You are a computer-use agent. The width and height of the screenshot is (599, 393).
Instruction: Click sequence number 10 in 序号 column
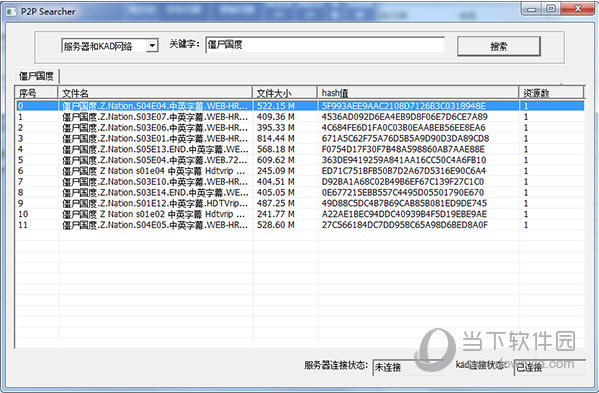pos(23,214)
